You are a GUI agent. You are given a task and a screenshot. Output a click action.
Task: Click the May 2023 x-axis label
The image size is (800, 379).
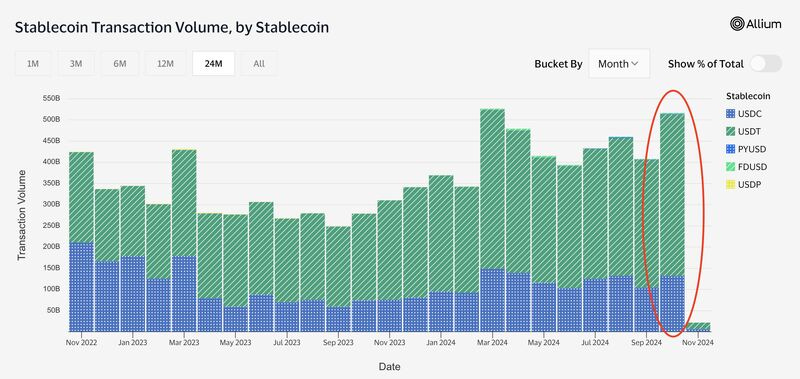pos(236,343)
